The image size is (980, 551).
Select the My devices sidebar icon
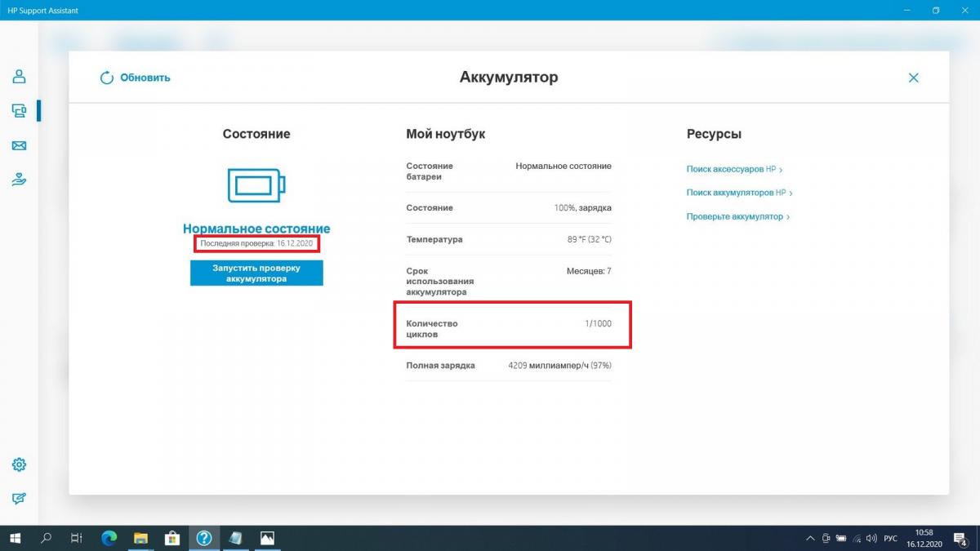19,111
